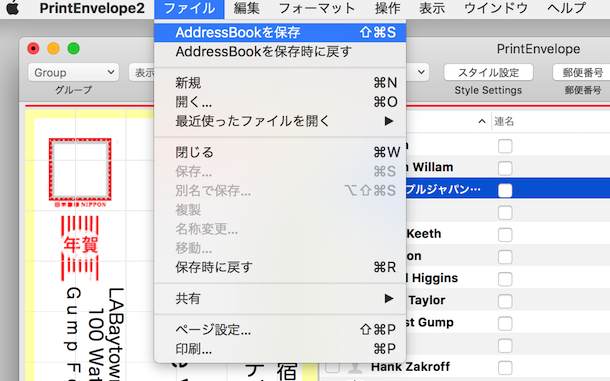610x381 pixels.
Task: Check 連名 box for Hank Zakroff row
Action: click(x=505, y=368)
